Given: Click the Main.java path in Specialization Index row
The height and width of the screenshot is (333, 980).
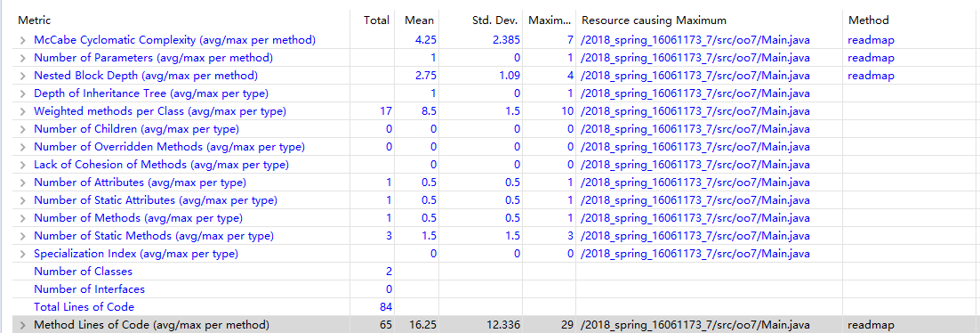Looking at the screenshot, I should click(695, 254).
